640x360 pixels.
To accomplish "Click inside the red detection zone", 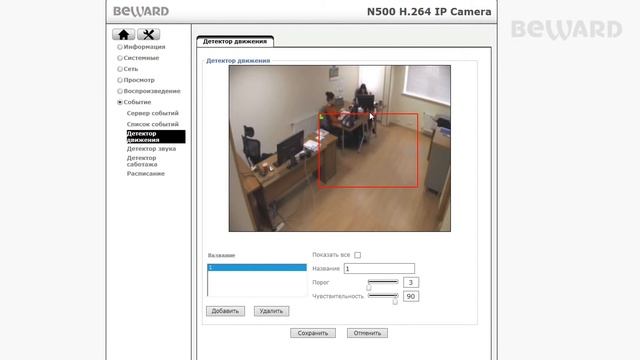I will 368,150.
